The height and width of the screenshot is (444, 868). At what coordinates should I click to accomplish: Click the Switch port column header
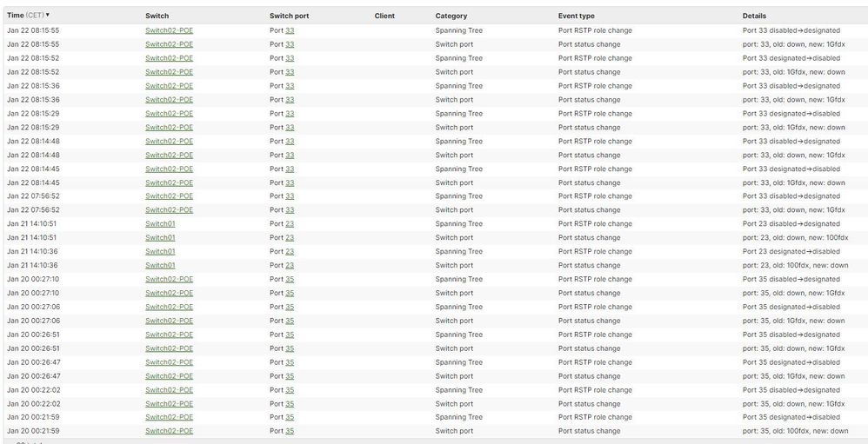click(x=289, y=16)
